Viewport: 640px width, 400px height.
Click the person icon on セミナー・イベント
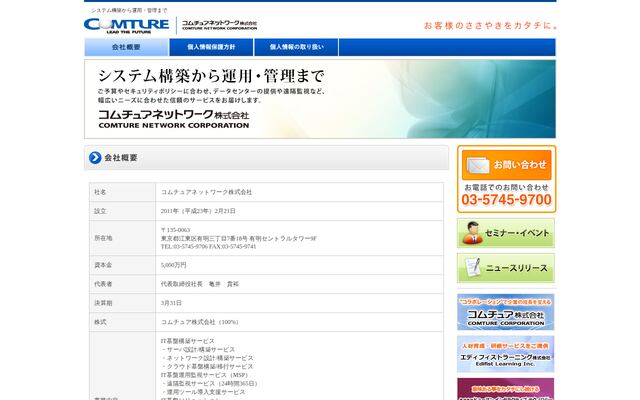tap(473, 233)
